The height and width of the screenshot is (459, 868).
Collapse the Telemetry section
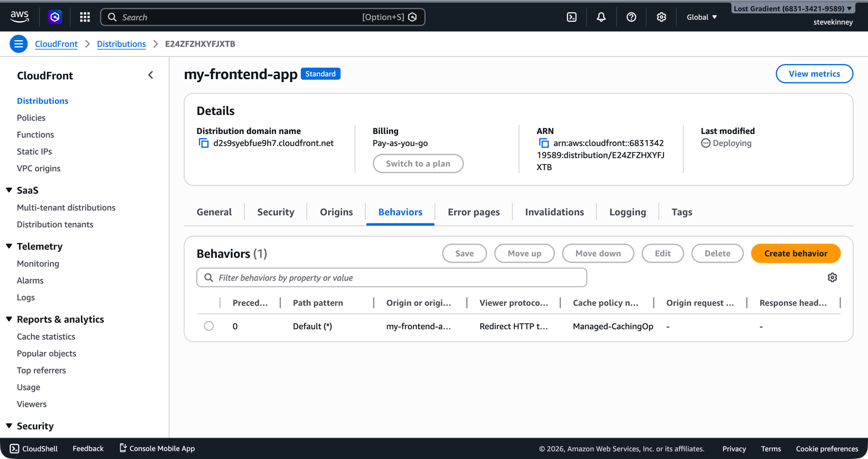click(9, 246)
